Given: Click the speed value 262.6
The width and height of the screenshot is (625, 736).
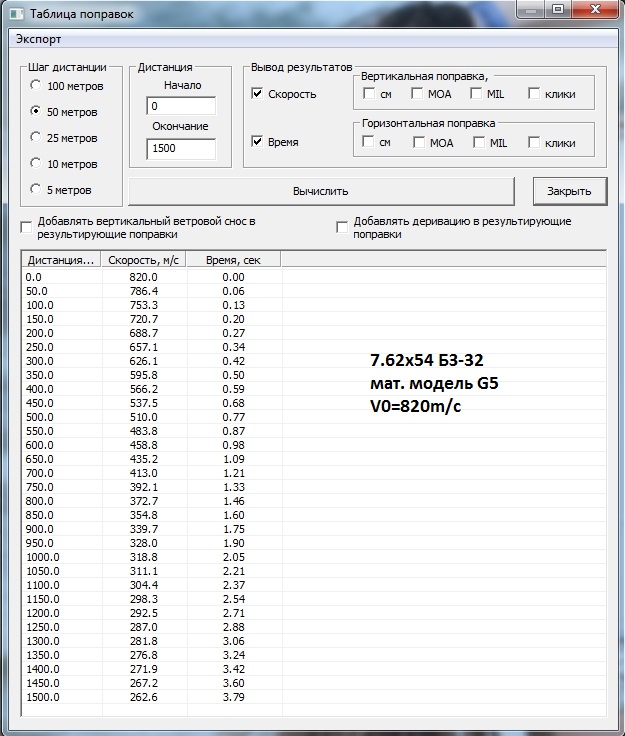Looking at the screenshot, I should pyautogui.click(x=144, y=697).
